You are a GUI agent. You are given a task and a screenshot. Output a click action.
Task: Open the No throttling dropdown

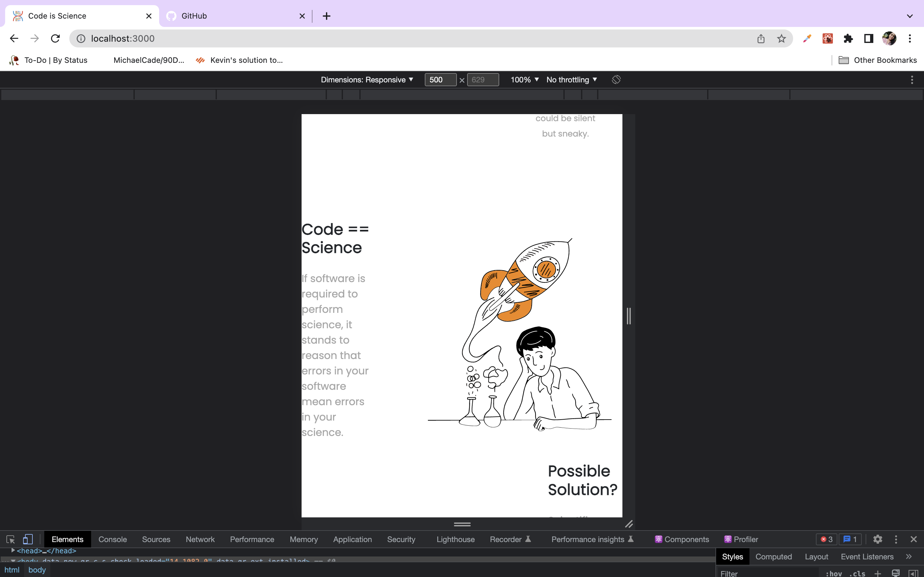click(x=571, y=79)
